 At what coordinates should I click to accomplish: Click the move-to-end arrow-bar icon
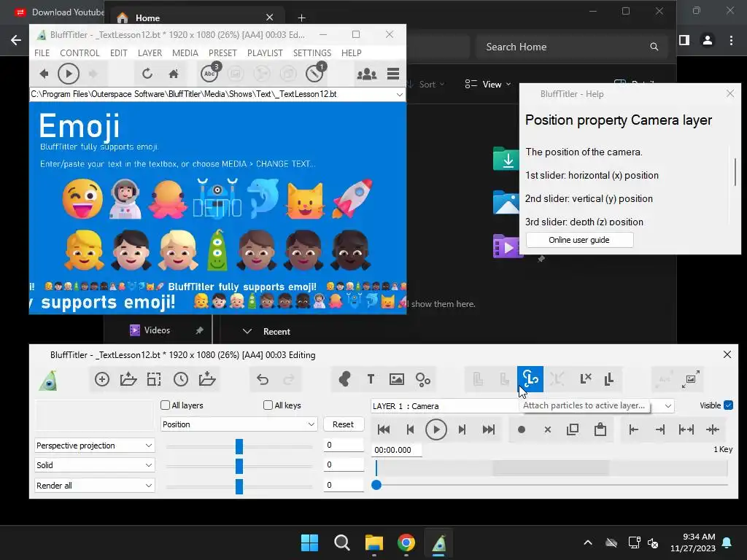click(x=659, y=429)
